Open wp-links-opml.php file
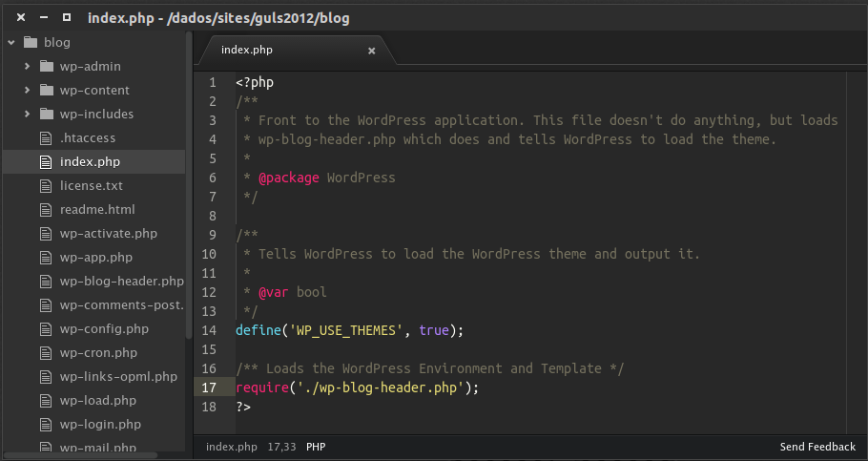 118,376
